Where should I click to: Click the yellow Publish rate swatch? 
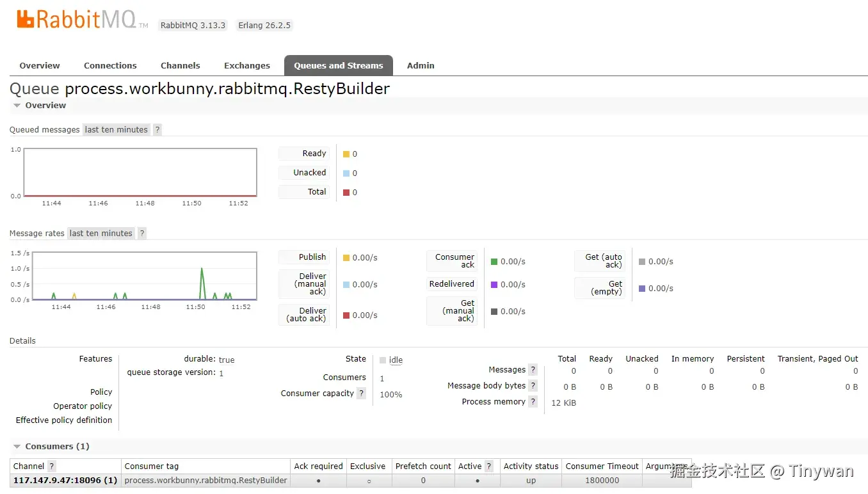[346, 258]
